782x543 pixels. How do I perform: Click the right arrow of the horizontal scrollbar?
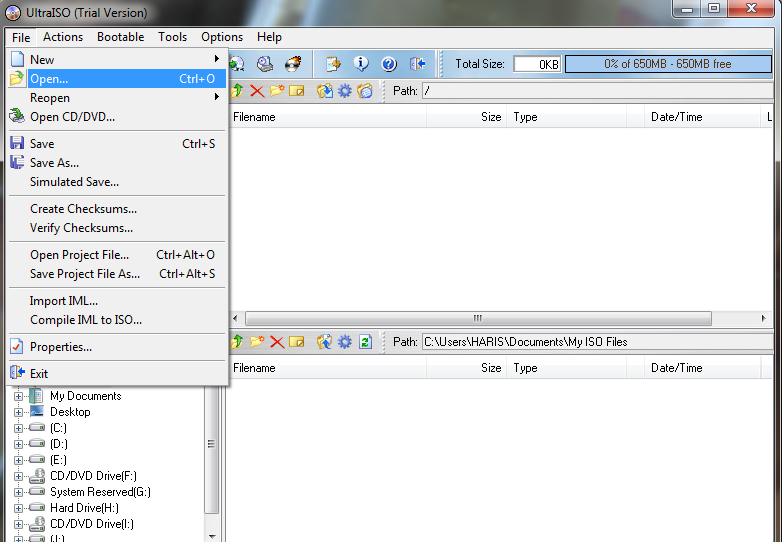pos(763,318)
